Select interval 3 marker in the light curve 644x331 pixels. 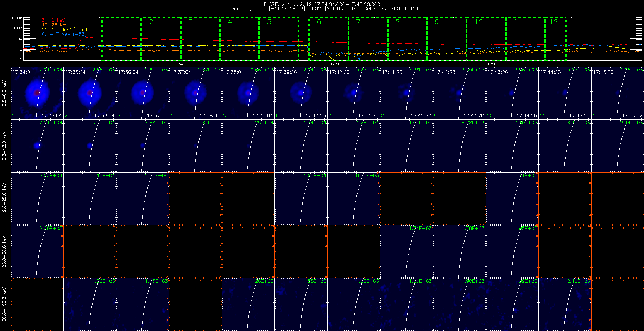pyautogui.click(x=190, y=22)
